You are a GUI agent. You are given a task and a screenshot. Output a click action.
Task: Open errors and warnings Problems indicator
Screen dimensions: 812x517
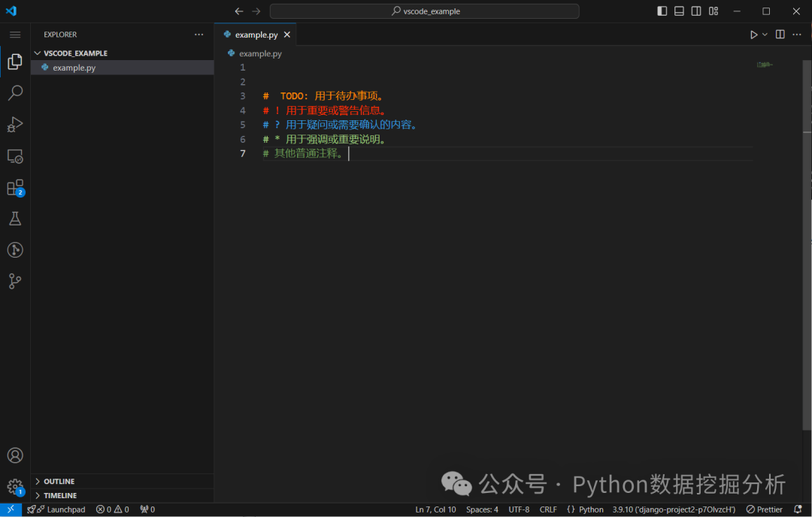pyautogui.click(x=112, y=509)
